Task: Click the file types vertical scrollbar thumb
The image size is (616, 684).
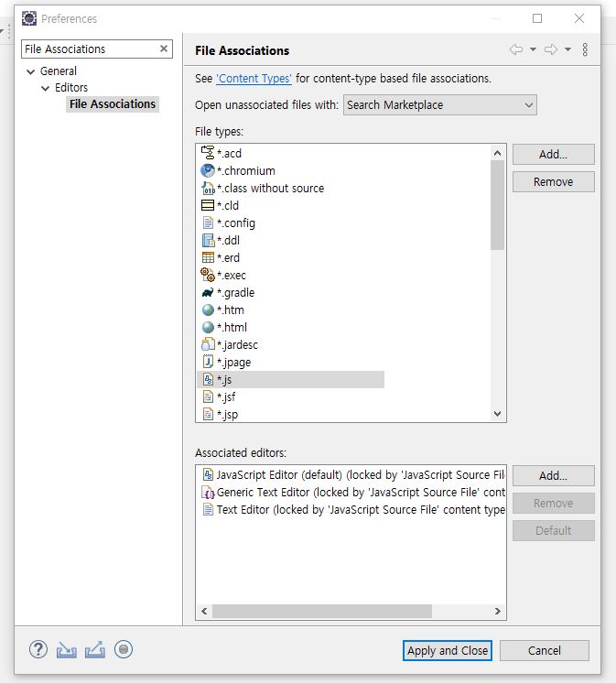Action: pyautogui.click(x=497, y=205)
